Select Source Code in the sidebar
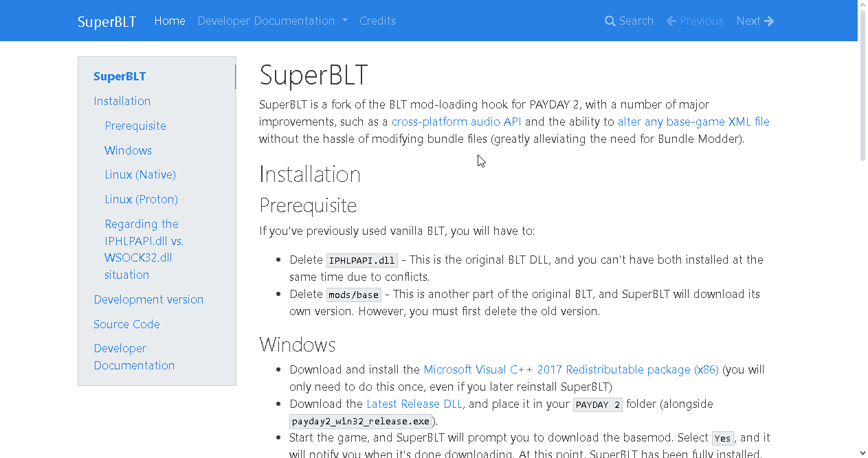The width and height of the screenshot is (868, 458). click(126, 324)
